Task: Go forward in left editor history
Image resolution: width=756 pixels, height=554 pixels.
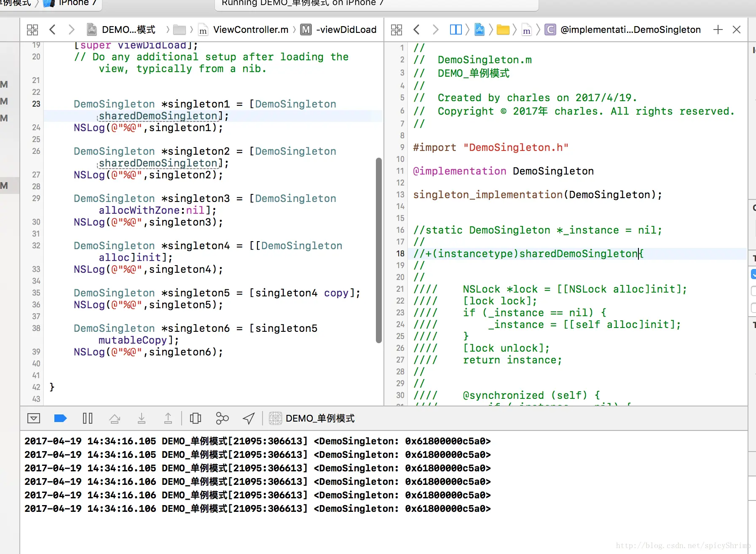Action: tap(71, 30)
